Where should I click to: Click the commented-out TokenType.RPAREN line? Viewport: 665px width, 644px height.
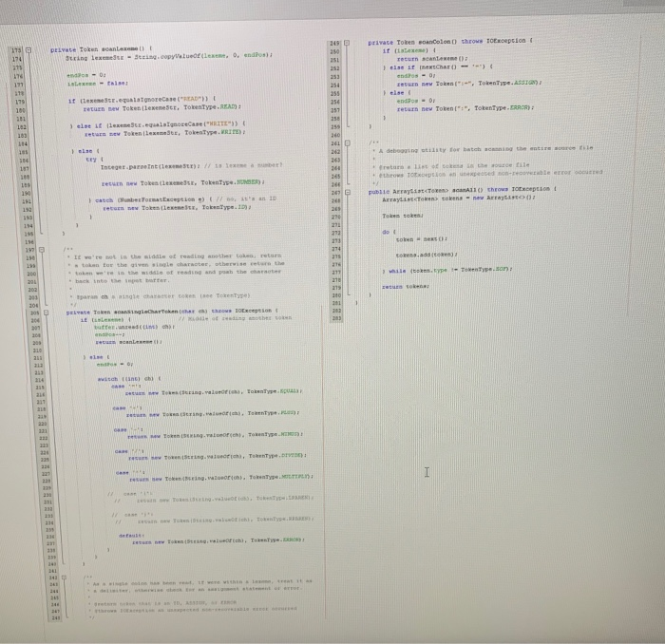(x=215, y=521)
